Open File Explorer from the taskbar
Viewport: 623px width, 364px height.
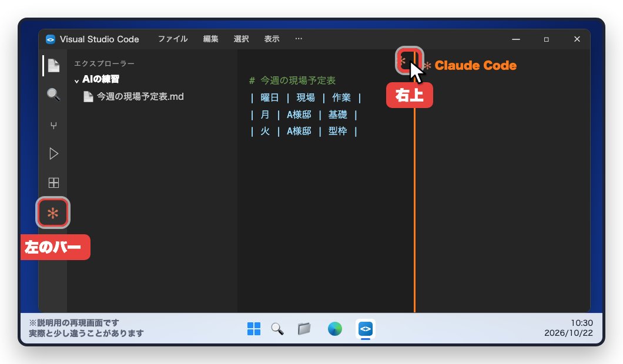[304, 329]
